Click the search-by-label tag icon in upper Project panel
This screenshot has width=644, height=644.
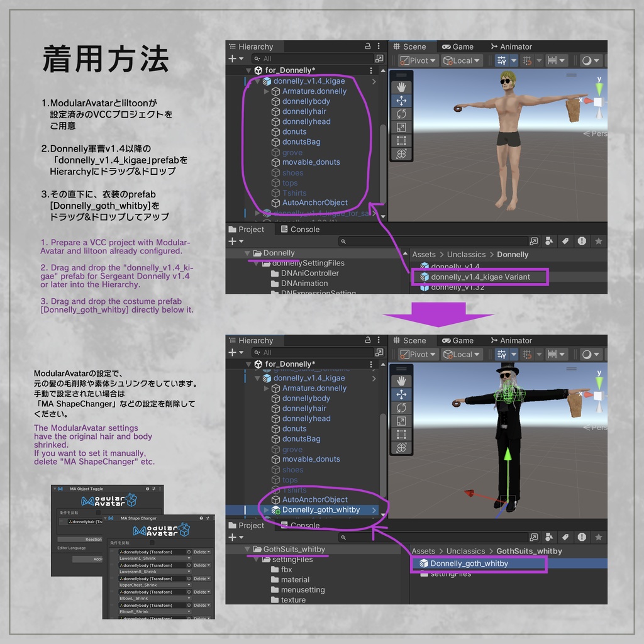pyautogui.click(x=565, y=241)
